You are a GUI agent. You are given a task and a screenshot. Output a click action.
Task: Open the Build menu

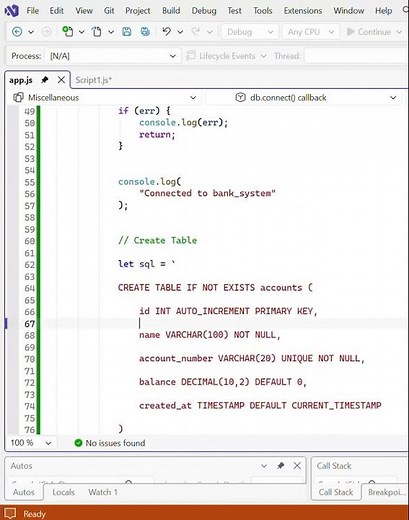click(x=171, y=11)
